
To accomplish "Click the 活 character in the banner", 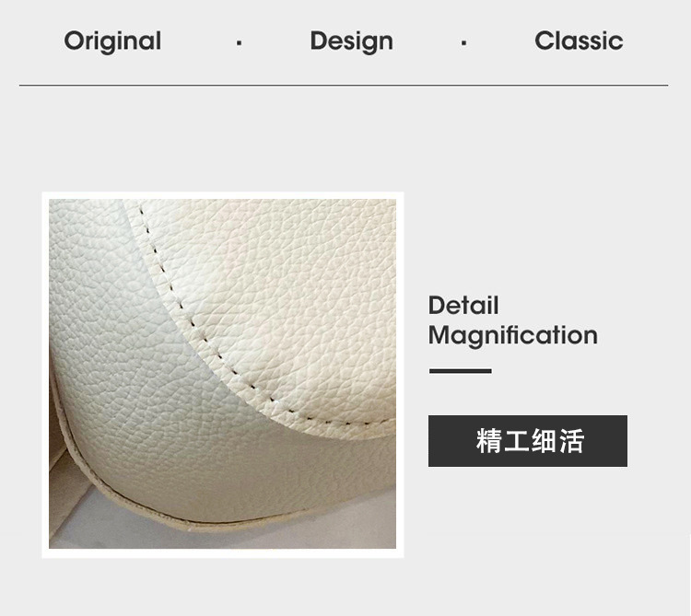I will click(572, 440).
